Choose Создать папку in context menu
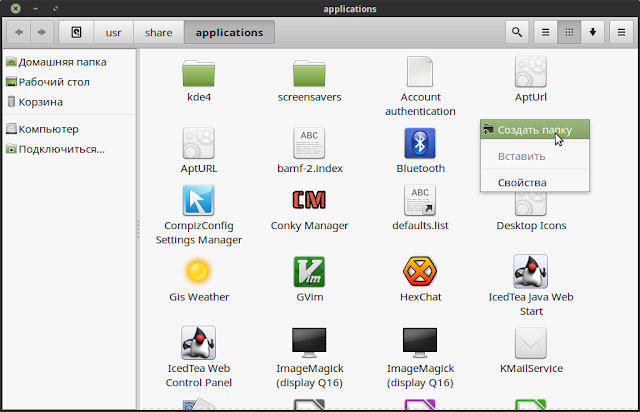Viewport: 640px width, 412px height. pos(535,130)
